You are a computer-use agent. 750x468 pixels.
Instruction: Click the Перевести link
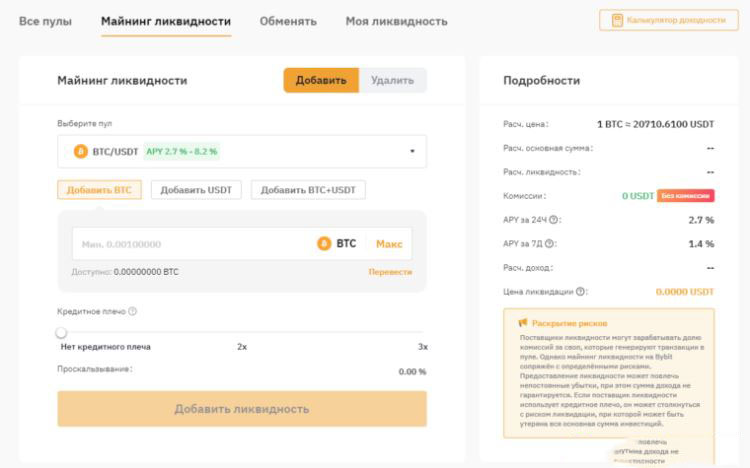coord(390,272)
